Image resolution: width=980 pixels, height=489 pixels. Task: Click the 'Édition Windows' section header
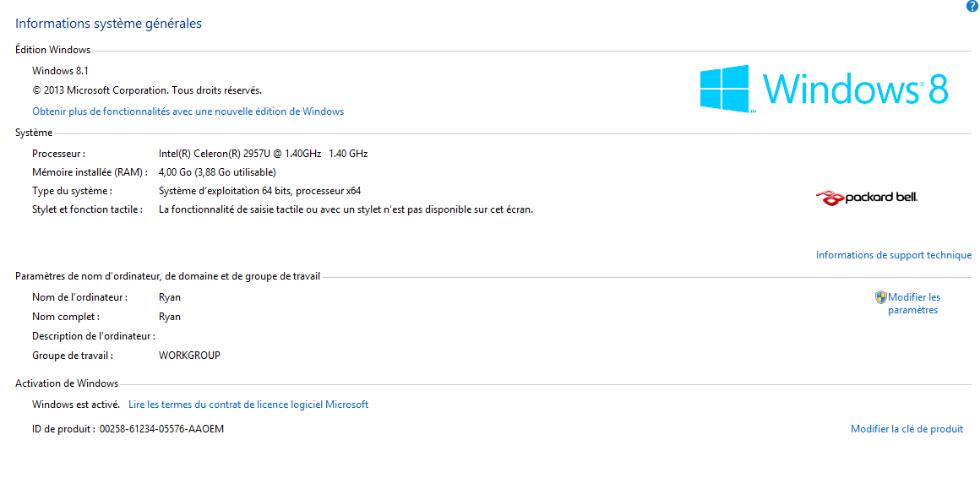(x=53, y=50)
